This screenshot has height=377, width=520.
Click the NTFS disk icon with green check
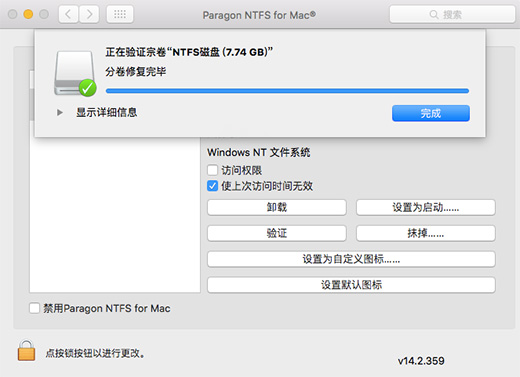click(x=75, y=73)
